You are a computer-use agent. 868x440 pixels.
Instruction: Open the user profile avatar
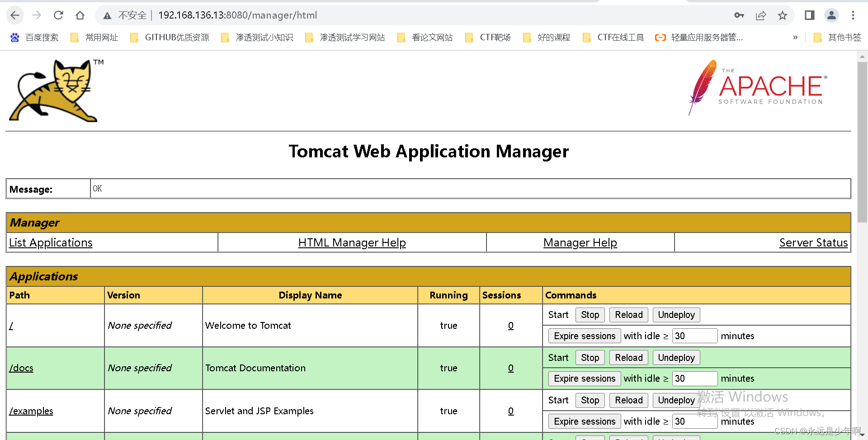(831, 15)
